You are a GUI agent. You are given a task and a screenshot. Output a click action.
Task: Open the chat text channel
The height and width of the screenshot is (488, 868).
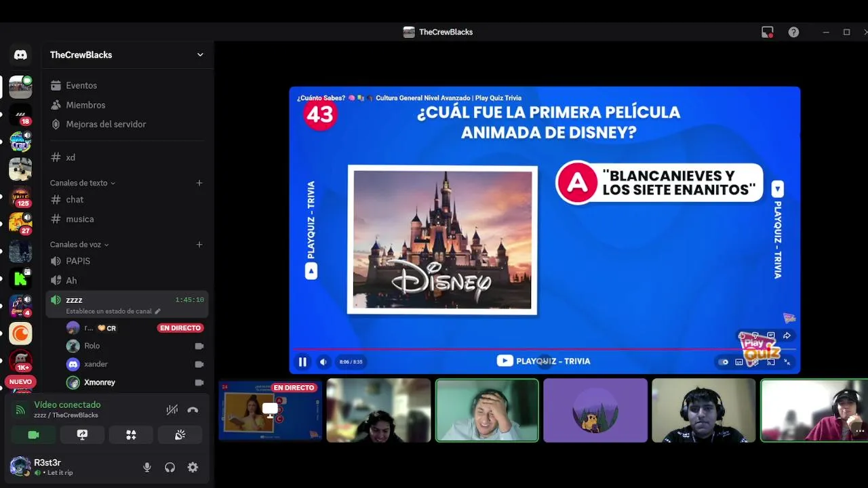point(127,199)
